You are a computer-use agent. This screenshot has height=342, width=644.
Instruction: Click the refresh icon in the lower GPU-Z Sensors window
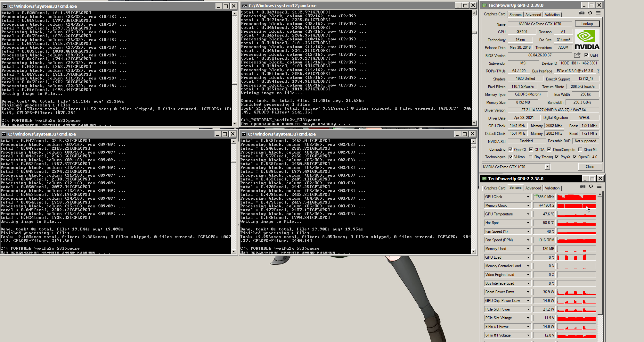tap(591, 187)
